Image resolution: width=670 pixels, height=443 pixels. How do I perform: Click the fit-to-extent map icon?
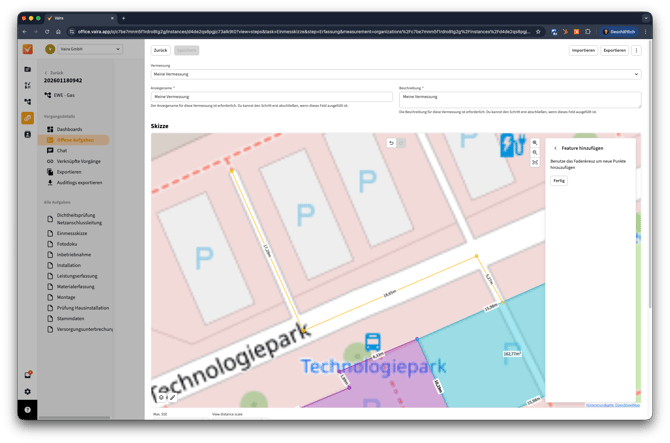click(535, 162)
